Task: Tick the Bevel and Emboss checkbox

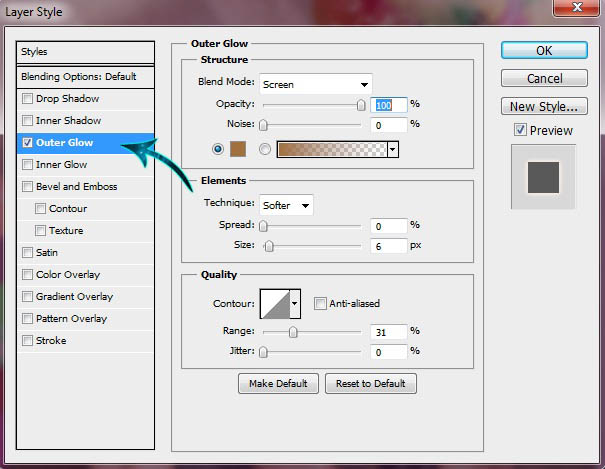Action: [x=27, y=187]
